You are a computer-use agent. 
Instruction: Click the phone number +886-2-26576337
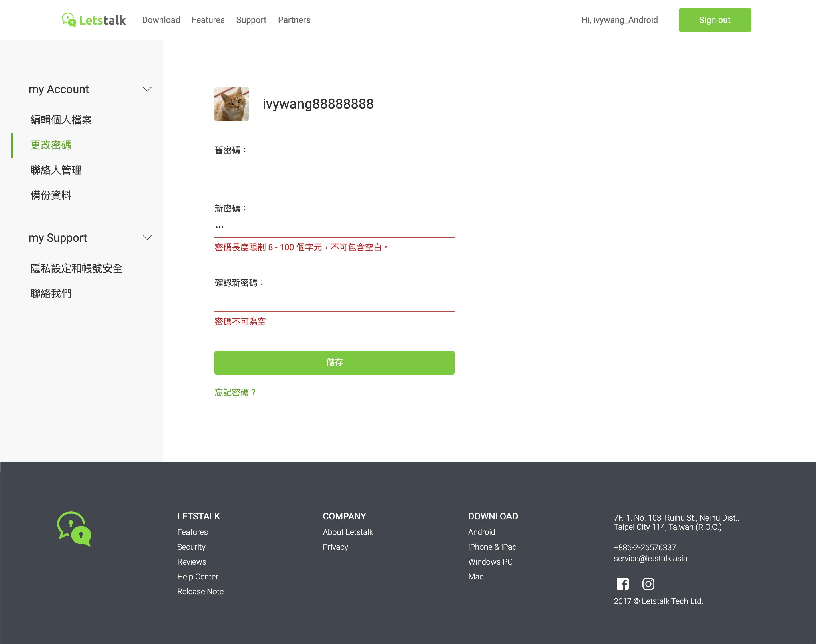[x=645, y=547]
